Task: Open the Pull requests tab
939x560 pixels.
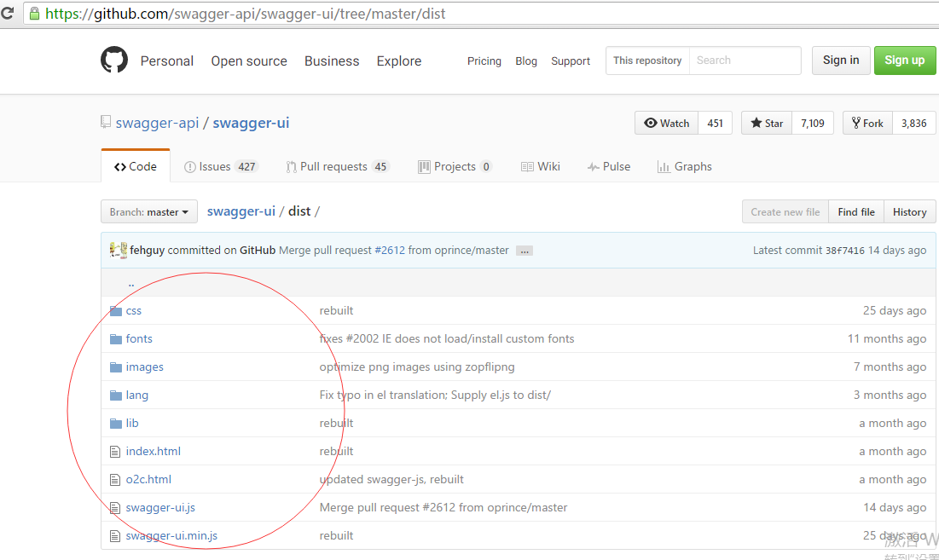Action: point(337,167)
